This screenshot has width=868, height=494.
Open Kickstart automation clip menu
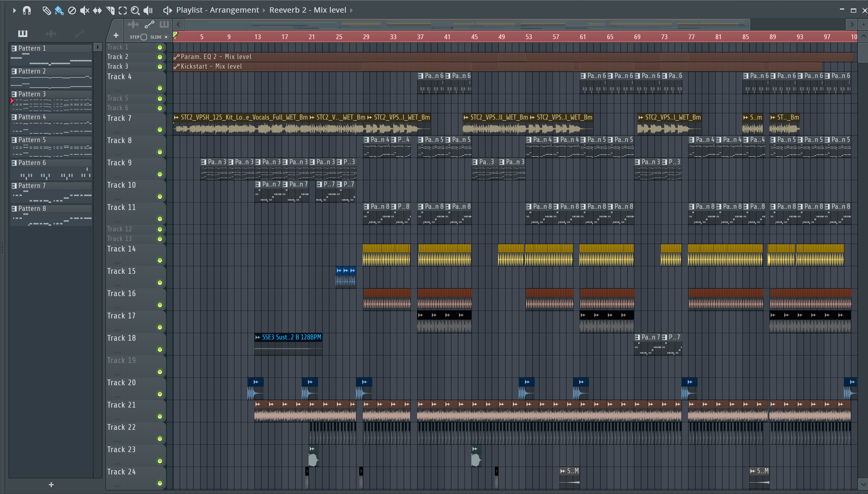click(177, 67)
